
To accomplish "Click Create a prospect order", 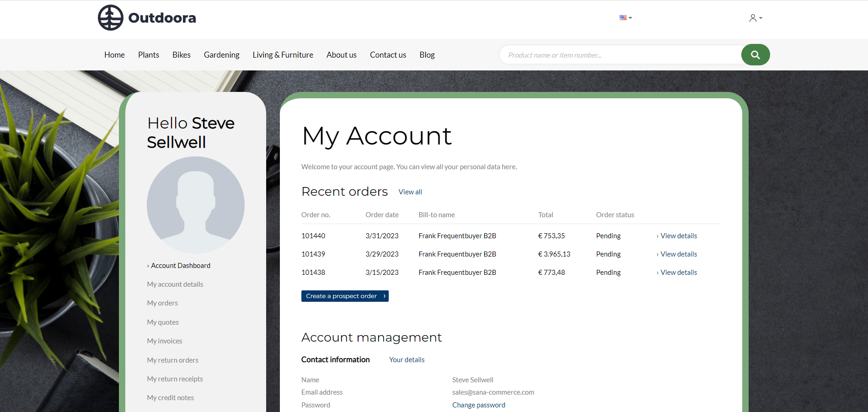I will pyautogui.click(x=345, y=296).
